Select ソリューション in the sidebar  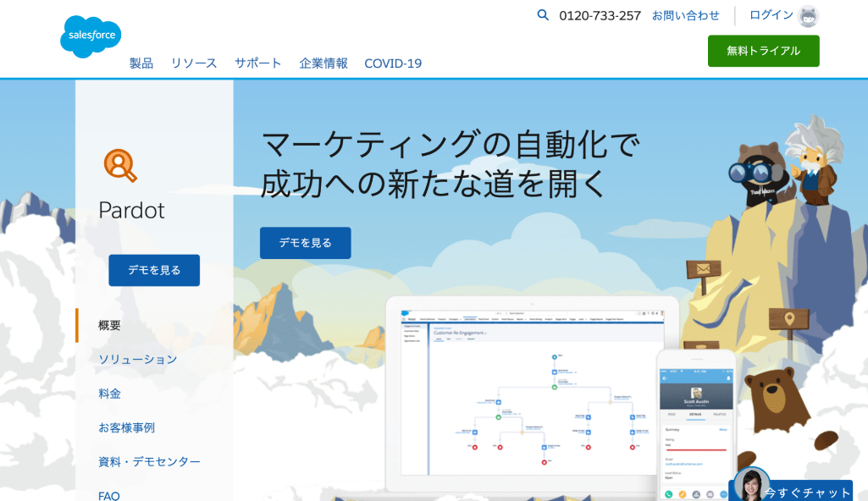[138, 359]
